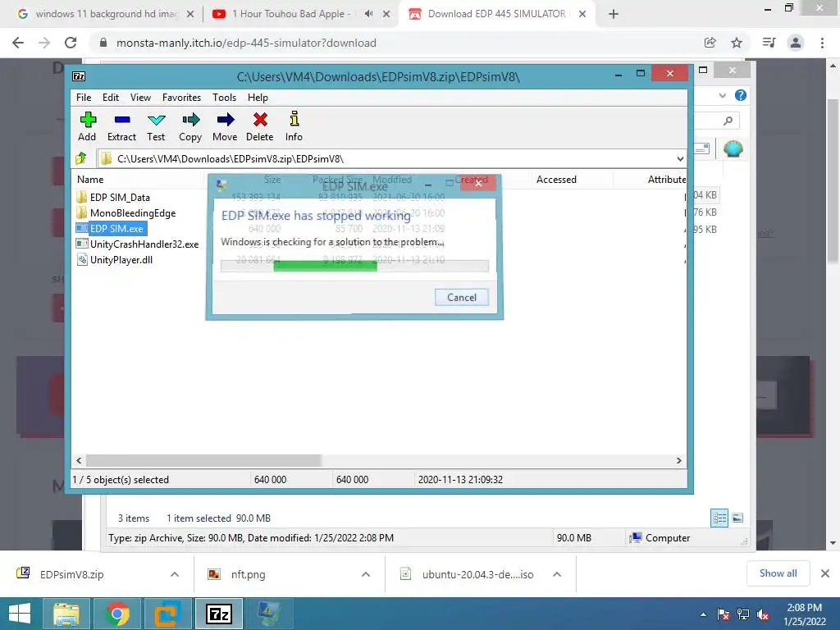Screen dimensions: 840x630
Task: Click the Extract toolbar button
Action: (121, 126)
